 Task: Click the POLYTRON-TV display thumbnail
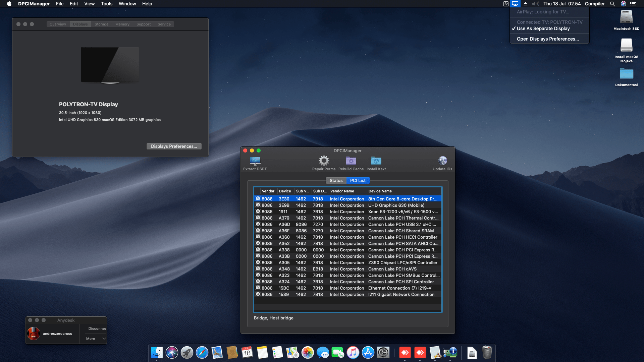(110, 65)
